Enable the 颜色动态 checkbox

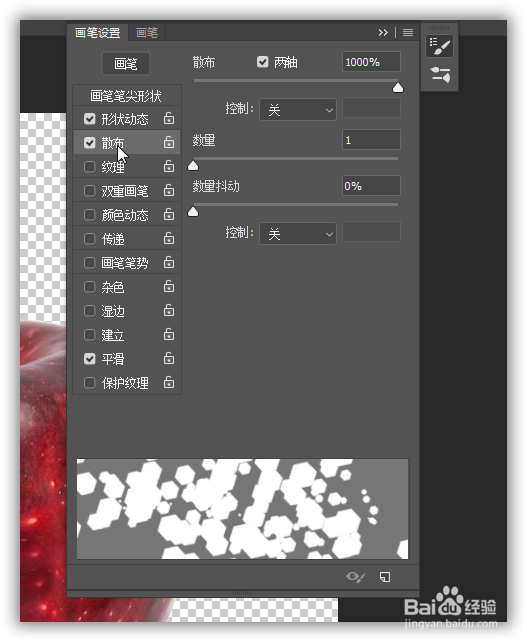tap(89, 215)
